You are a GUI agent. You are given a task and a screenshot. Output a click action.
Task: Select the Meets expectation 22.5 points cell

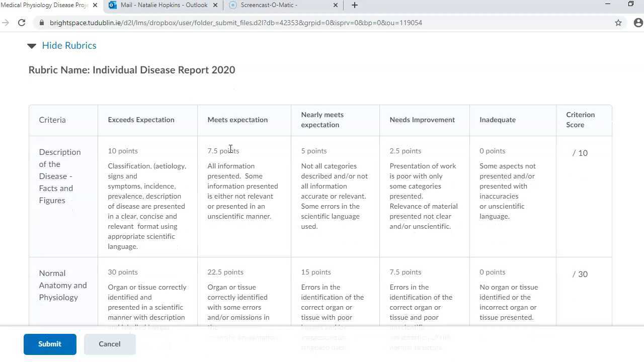(244, 302)
